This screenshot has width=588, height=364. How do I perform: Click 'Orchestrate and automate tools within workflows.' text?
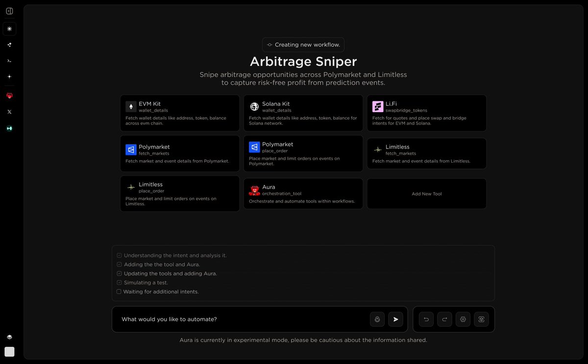coord(302,201)
